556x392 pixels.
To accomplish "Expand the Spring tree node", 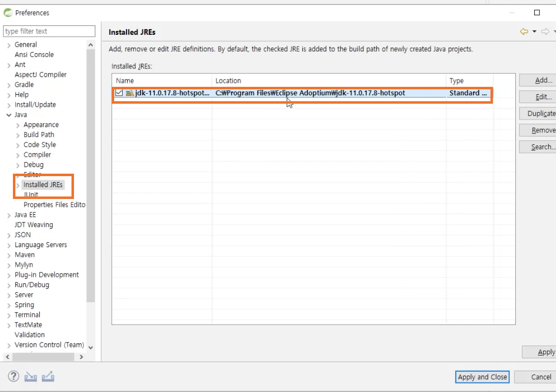I will 9,305.
